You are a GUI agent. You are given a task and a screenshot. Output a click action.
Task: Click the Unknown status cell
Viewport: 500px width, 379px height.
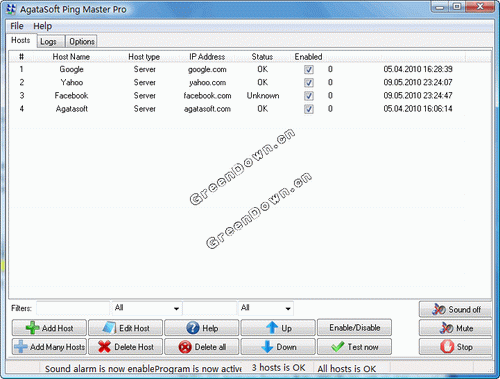coord(263,96)
